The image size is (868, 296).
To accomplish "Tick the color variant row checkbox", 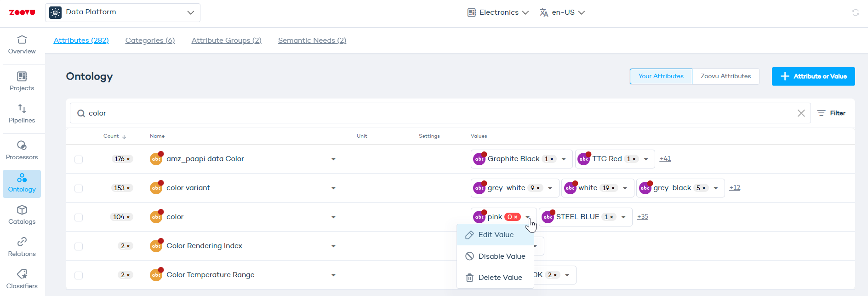I will tap(79, 188).
